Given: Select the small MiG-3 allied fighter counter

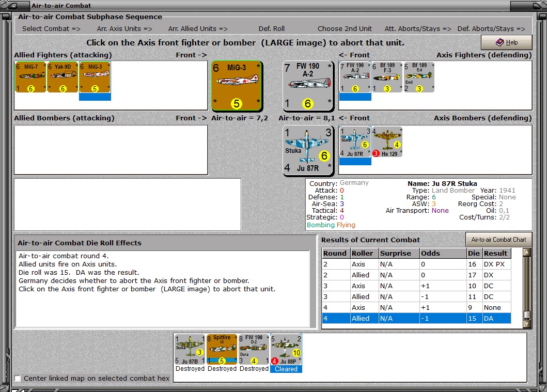Looking at the screenshot, I should pyautogui.click(x=95, y=77).
